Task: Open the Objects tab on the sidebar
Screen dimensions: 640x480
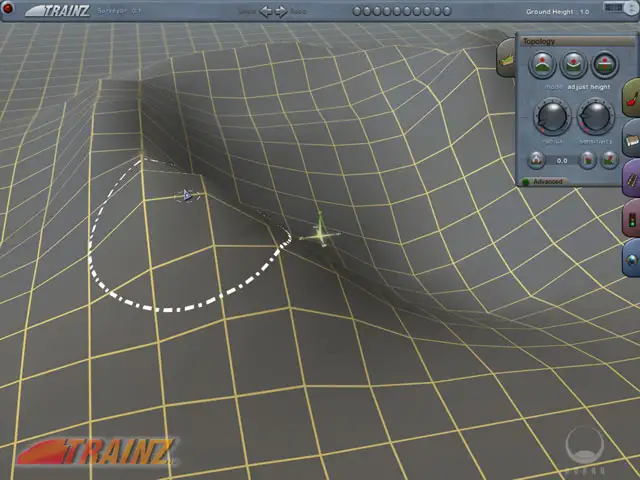Action: tap(632, 139)
